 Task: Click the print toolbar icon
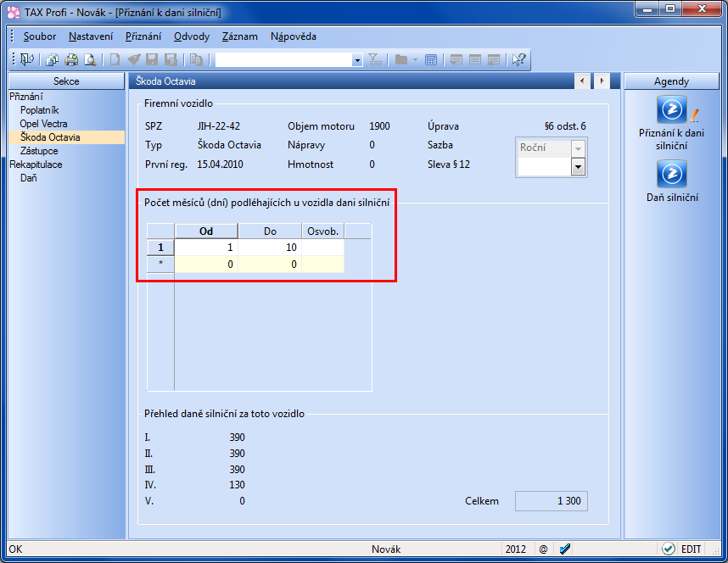pyautogui.click(x=71, y=59)
